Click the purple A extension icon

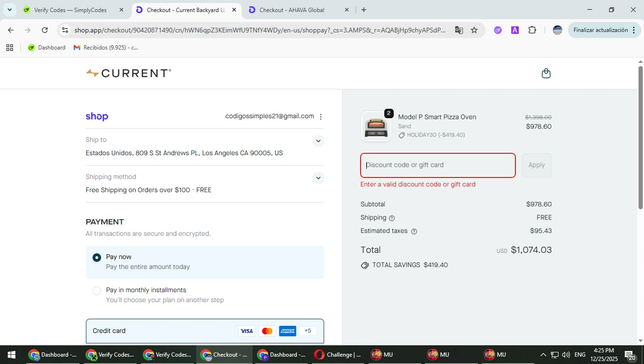click(x=515, y=30)
